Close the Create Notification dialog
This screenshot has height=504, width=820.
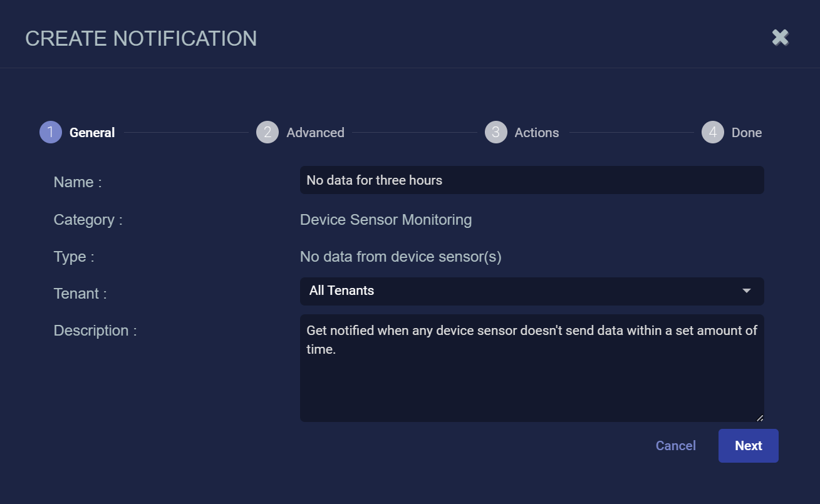(x=780, y=38)
